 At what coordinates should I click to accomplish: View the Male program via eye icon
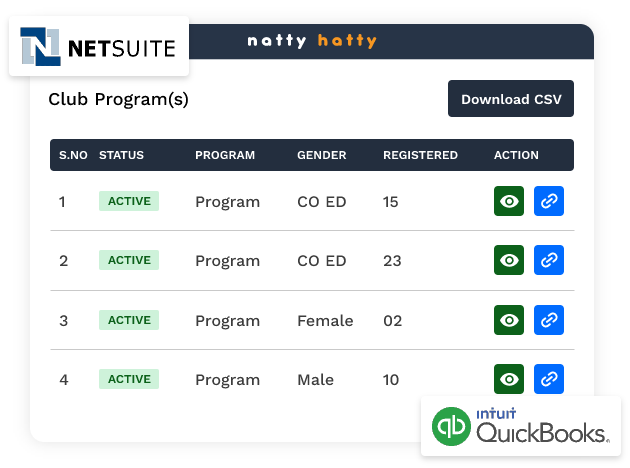509,379
